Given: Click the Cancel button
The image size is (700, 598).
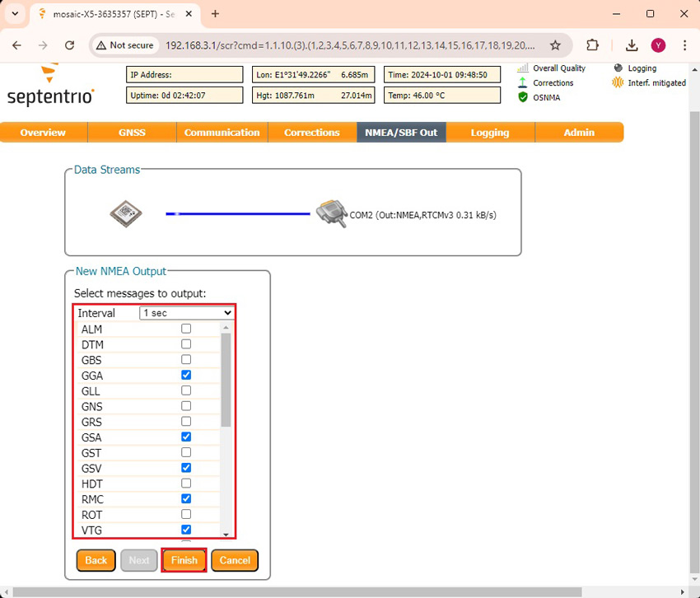Looking at the screenshot, I should click(235, 560).
